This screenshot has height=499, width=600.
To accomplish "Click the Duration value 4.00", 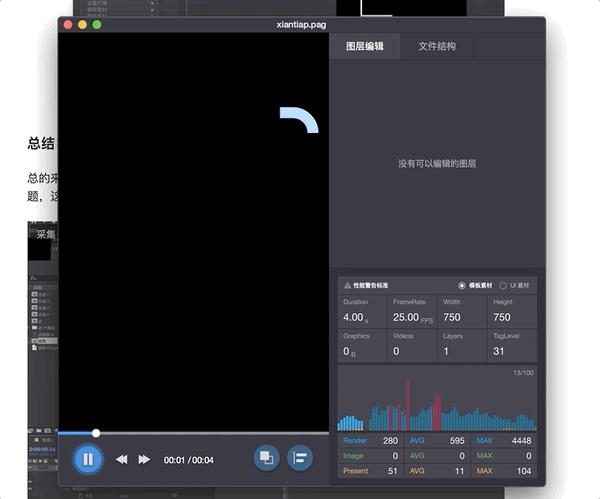I will (353, 317).
